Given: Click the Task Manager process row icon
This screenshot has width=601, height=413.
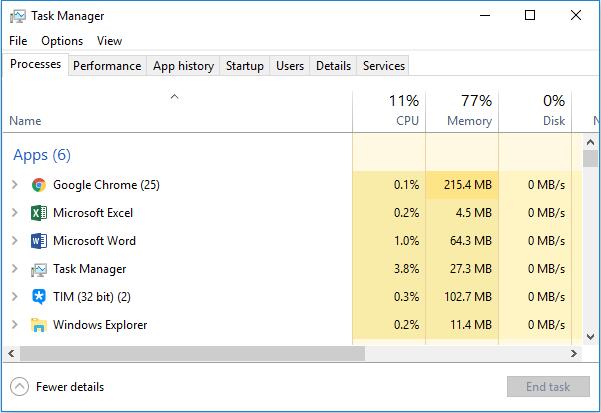Looking at the screenshot, I should [39, 269].
